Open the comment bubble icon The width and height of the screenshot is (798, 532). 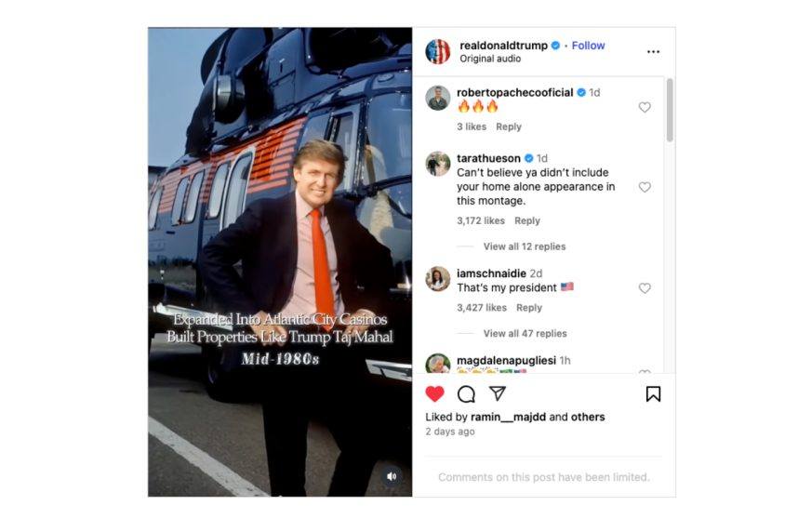click(466, 393)
